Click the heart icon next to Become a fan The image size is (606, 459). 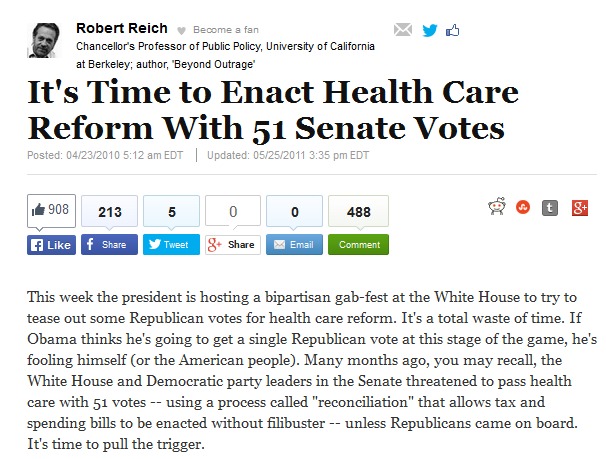[x=180, y=30]
